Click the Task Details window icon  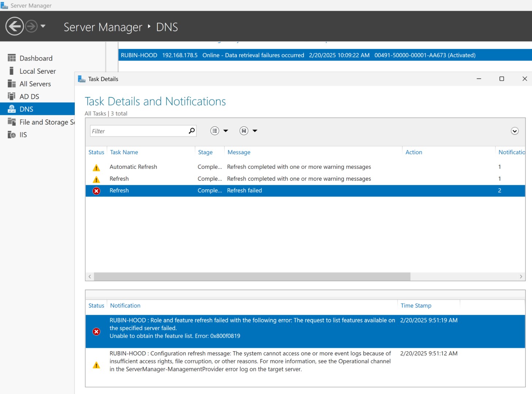[82, 79]
